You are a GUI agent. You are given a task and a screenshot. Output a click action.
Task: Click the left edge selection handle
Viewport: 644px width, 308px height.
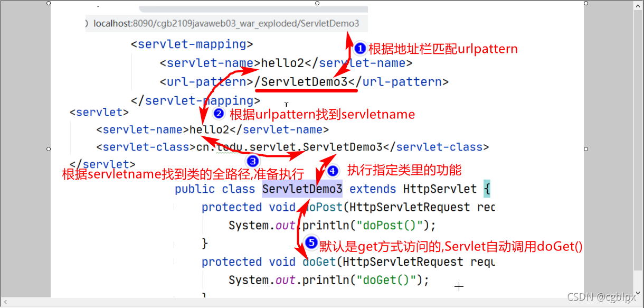pos(48,148)
